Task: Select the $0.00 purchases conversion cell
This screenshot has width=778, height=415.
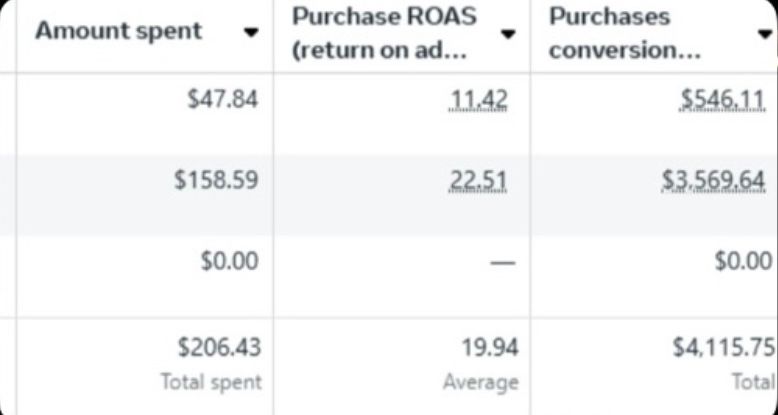Action: [740, 261]
